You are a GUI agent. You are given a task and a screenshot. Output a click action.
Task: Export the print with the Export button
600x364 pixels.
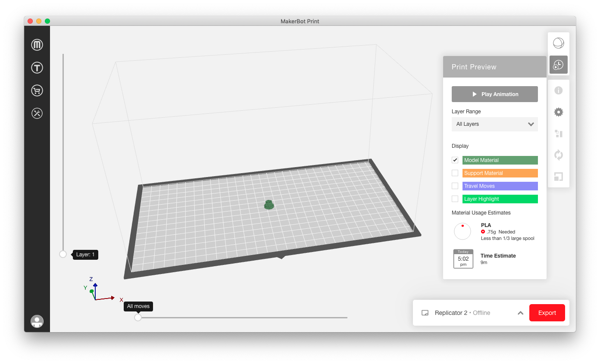547,313
